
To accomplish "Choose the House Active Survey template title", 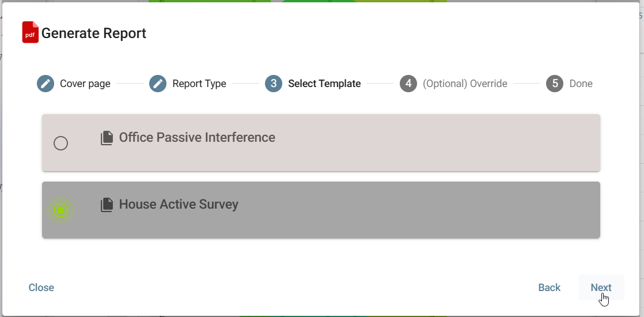I will pyautogui.click(x=179, y=205).
